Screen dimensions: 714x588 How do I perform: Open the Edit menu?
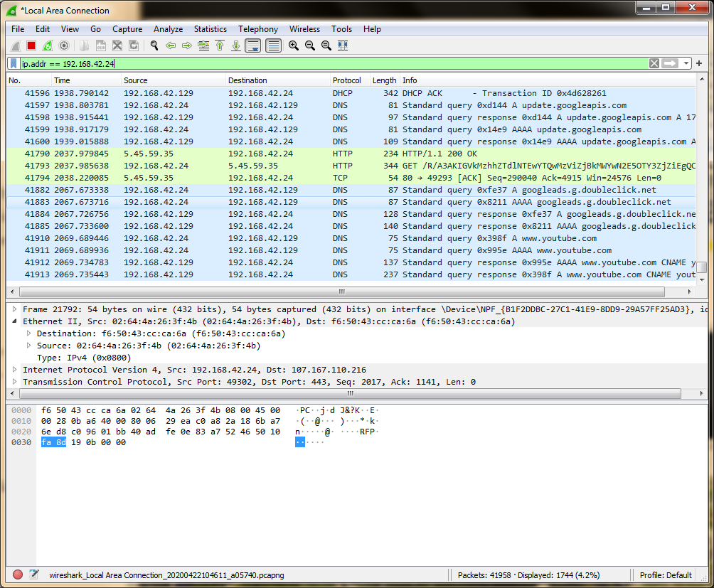(x=43, y=29)
